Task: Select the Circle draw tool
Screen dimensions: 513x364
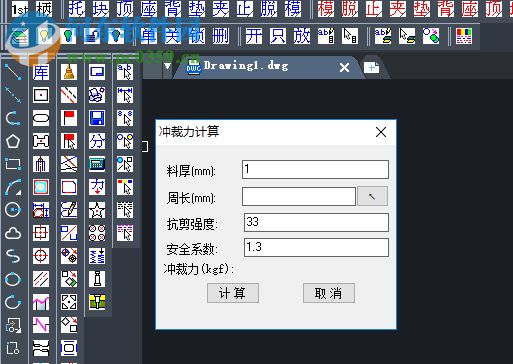Action: coord(13,210)
